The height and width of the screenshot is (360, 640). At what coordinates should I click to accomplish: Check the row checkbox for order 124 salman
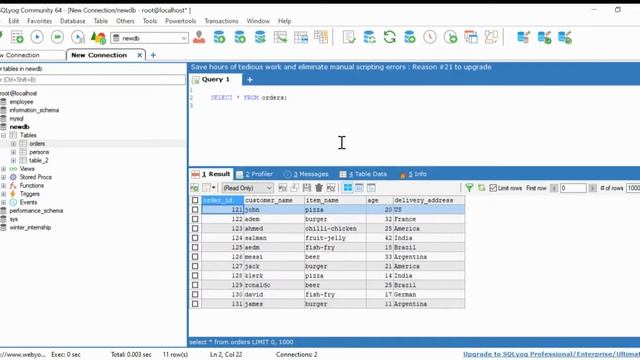[195, 238]
